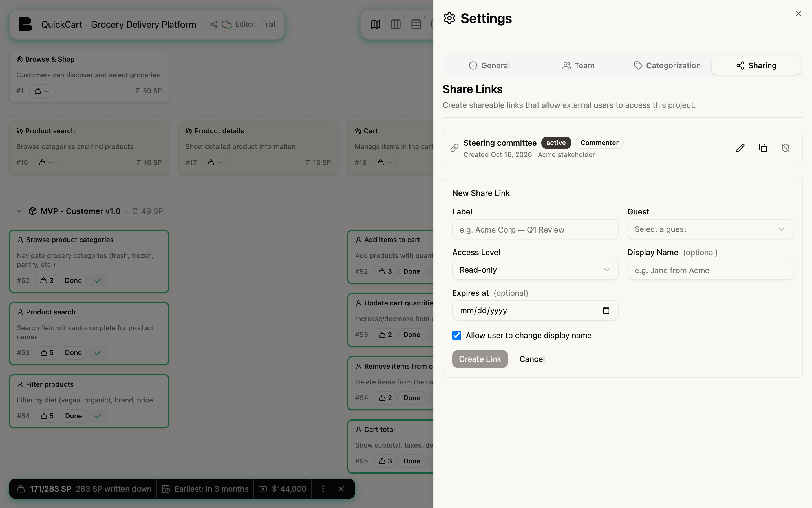Open the Team settings tab
The width and height of the screenshot is (812, 508).
click(x=578, y=65)
